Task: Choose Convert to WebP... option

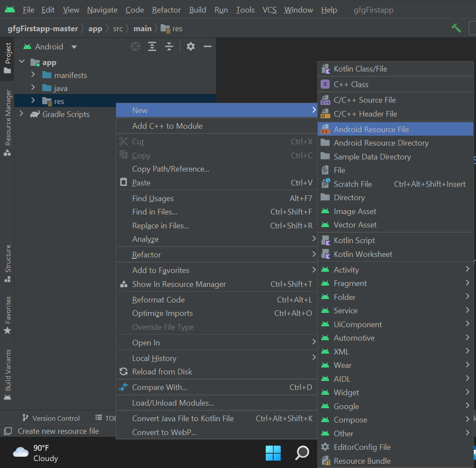Action: pos(216,432)
